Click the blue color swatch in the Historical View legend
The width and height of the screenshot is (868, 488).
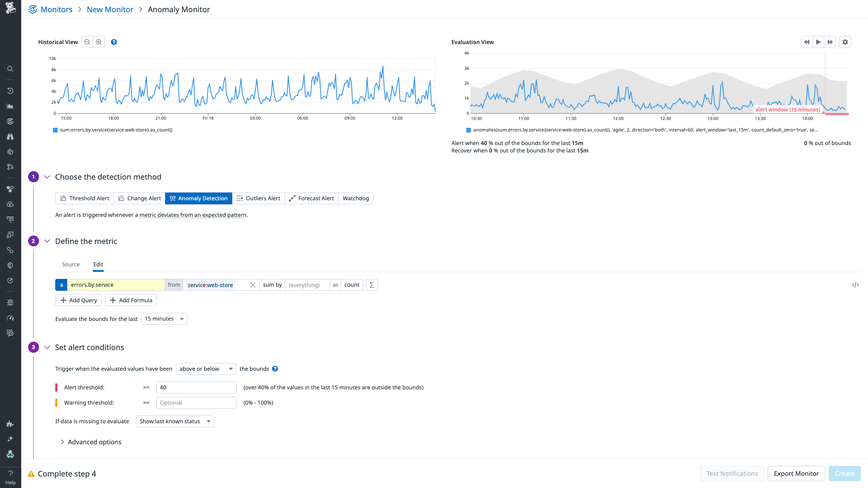point(55,130)
